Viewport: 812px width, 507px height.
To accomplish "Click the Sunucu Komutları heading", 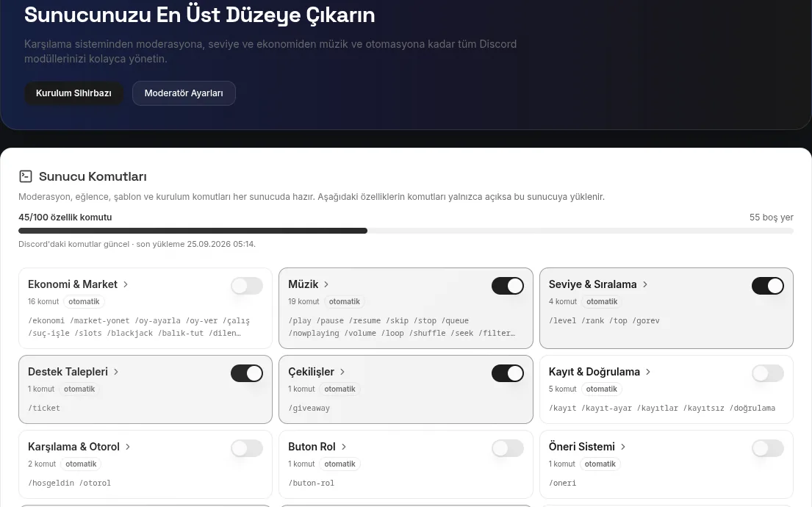I will pyautogui.click(x=93, y=176).
